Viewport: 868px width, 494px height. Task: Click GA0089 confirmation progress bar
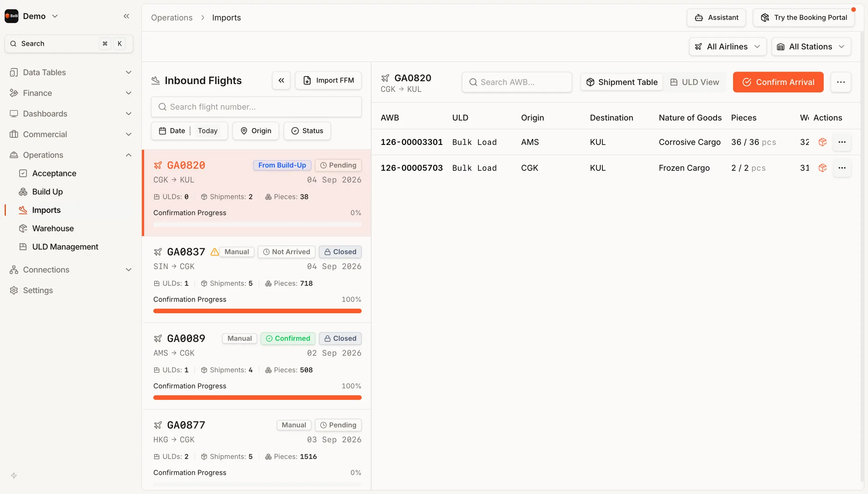click(257, 398)
